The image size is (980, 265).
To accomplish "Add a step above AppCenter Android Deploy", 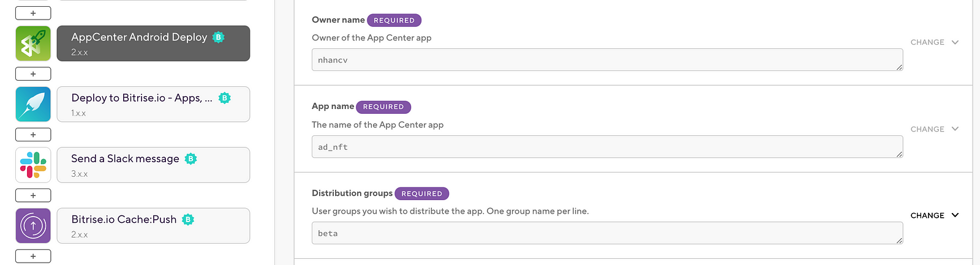I will tap(33, 13).
